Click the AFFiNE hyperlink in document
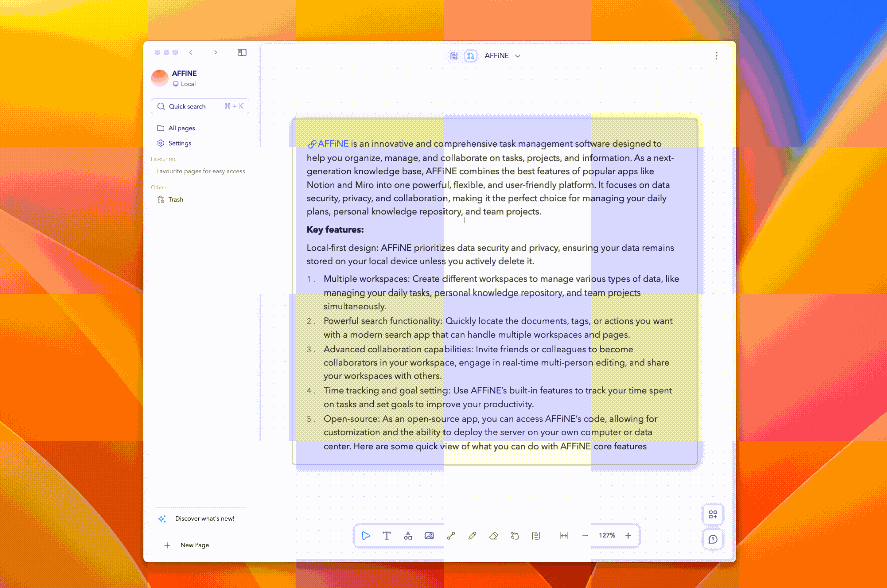 pos(329,144)
